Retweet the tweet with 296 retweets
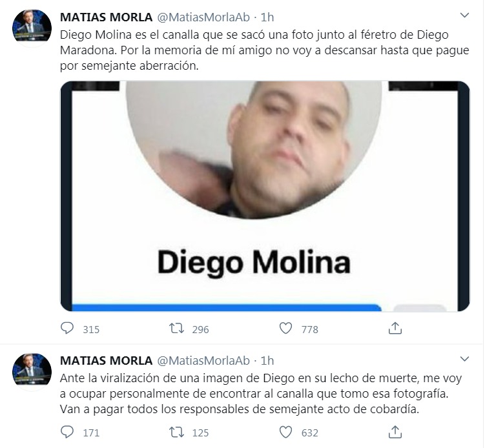485x448 pixels. 176,328
